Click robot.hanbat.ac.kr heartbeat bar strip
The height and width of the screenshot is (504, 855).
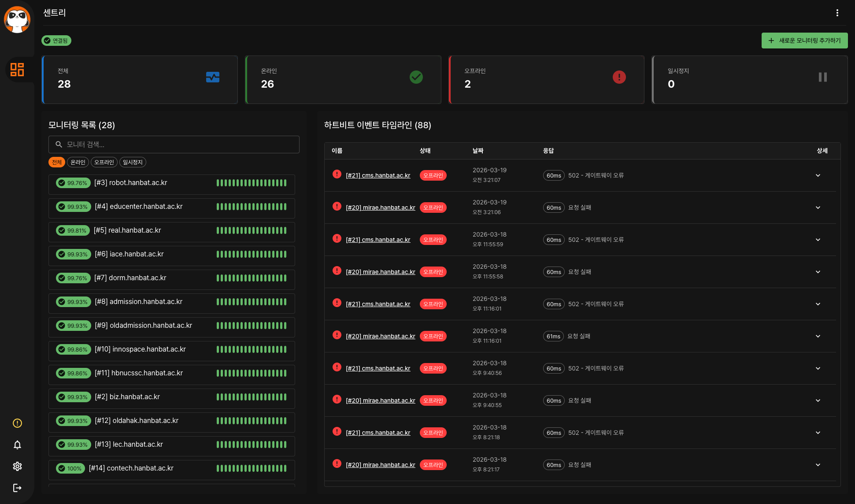point(252,183)
